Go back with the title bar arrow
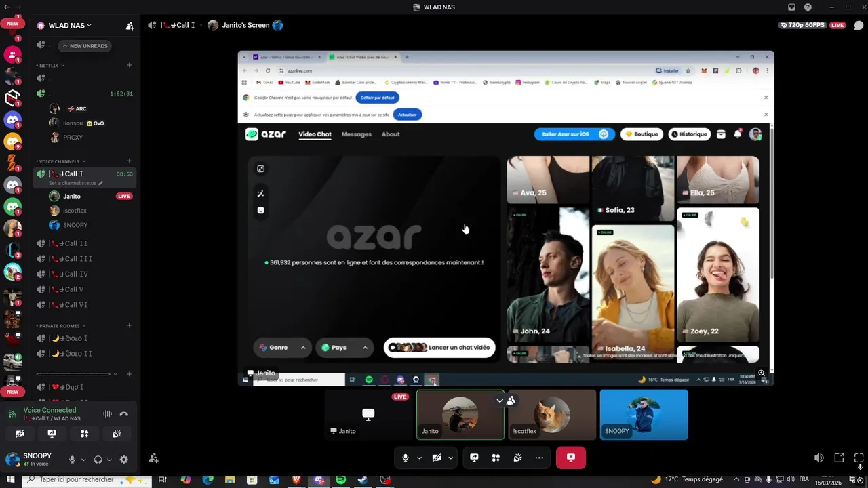The image size is (868, 488). 6,7
